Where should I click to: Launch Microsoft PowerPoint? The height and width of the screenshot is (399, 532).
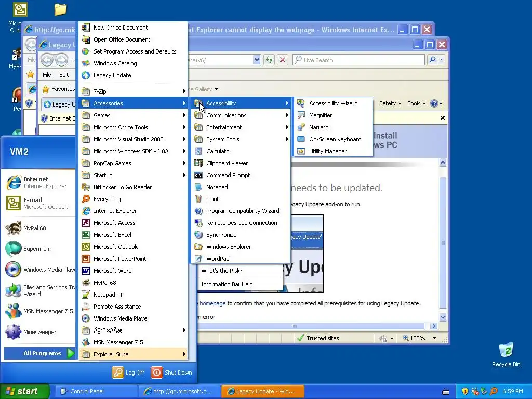[134, 259]
